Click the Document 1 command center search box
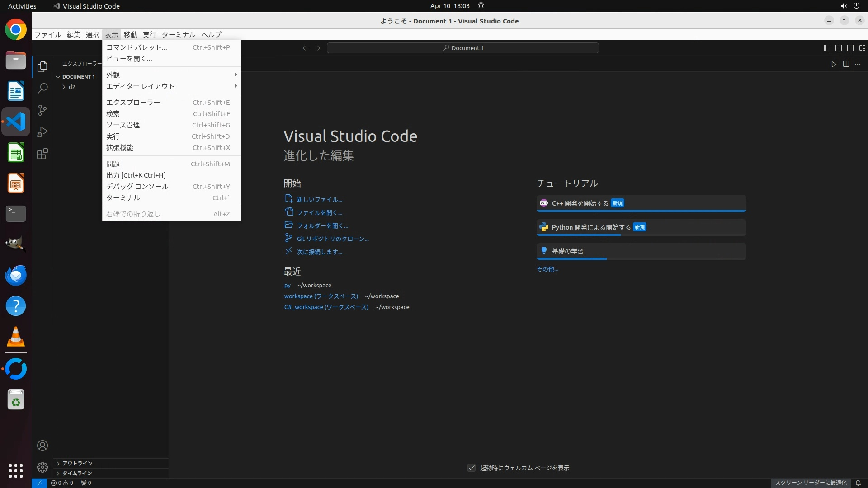The height and width of the screenshot is (488, 868). [x=463, y=48]
